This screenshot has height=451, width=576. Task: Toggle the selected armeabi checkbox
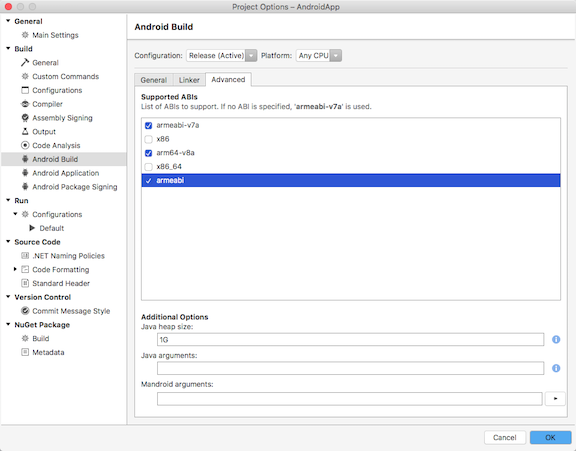(x=148, y=181)
